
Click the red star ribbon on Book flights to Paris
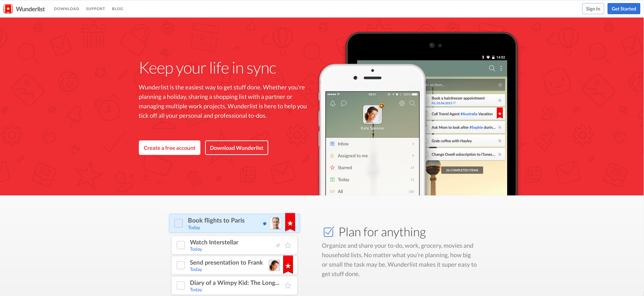tap(290, 223)
